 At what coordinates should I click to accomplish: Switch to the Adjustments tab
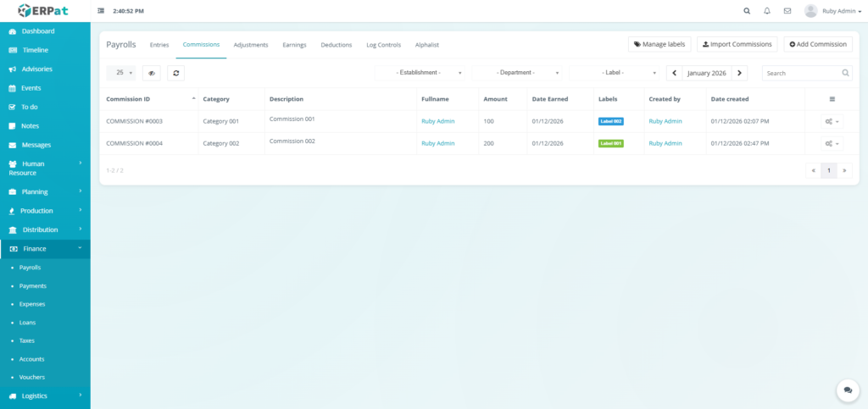[x=250, y=44]
